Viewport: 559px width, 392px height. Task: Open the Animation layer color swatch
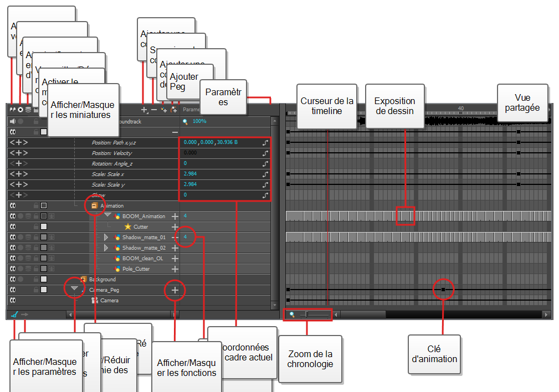(44, 205)
